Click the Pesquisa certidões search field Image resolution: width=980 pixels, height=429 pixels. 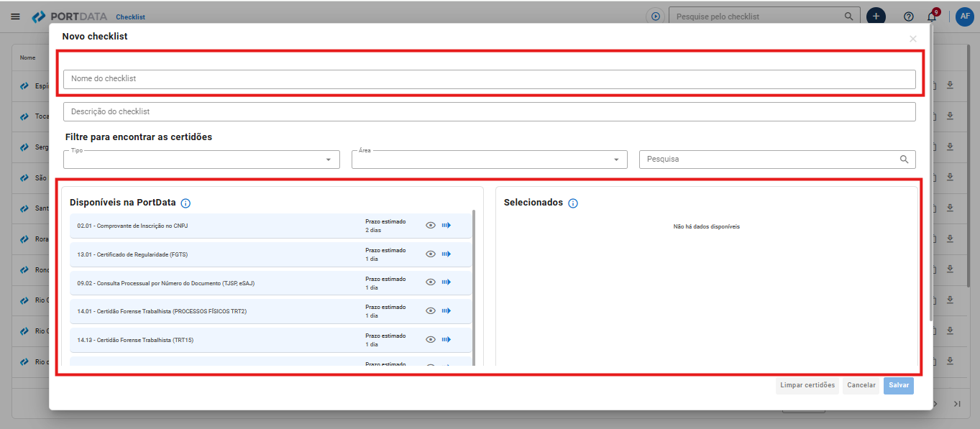[777, 160]
